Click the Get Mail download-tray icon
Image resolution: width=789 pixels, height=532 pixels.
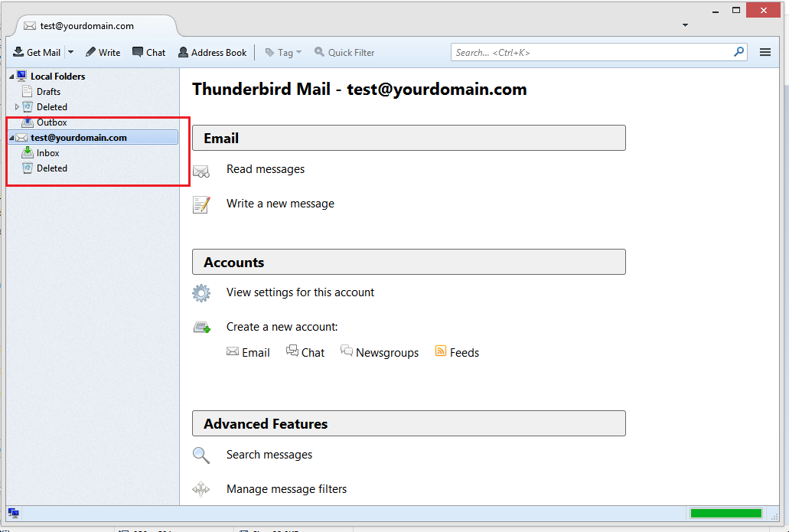[18, 52]
